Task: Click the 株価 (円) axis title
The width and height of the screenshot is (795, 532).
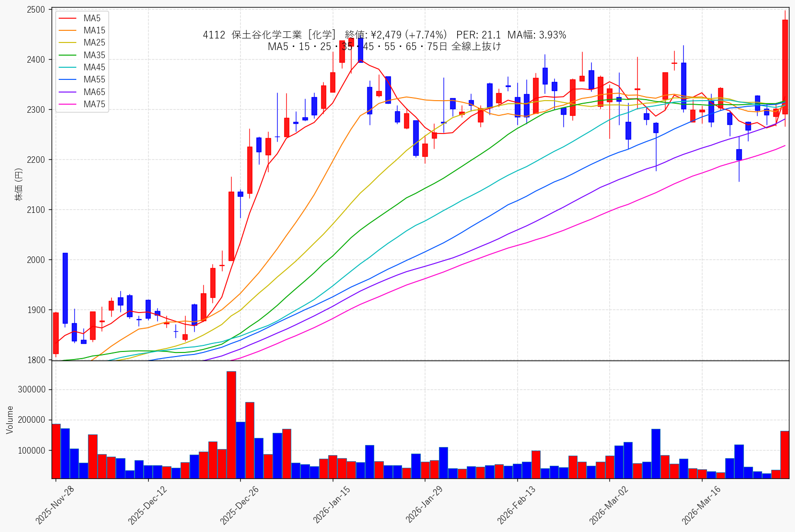Action: 19,185
